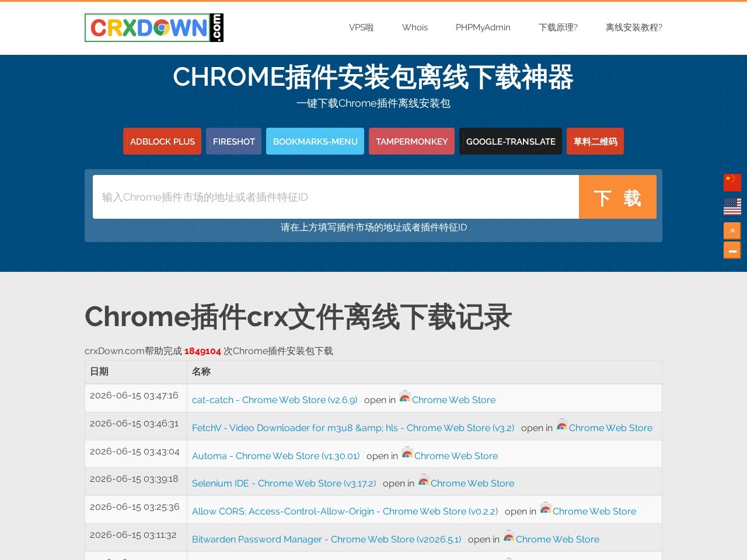The image size is (747, 560).
Task: Open the Automa v1.30.01 download link
Action: 275,456
